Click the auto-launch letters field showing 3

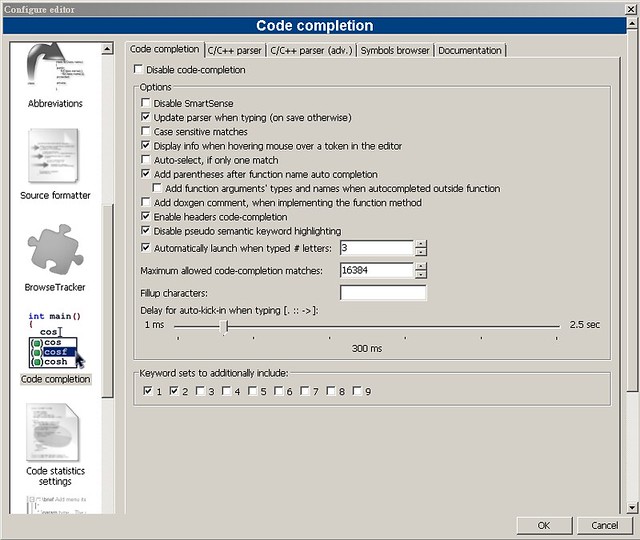tap(377, 248)
